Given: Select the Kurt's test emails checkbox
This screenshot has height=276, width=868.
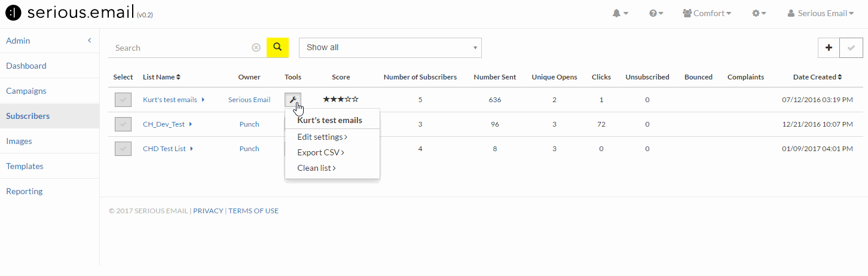Looking at the screenshot, I should [123, 100].
